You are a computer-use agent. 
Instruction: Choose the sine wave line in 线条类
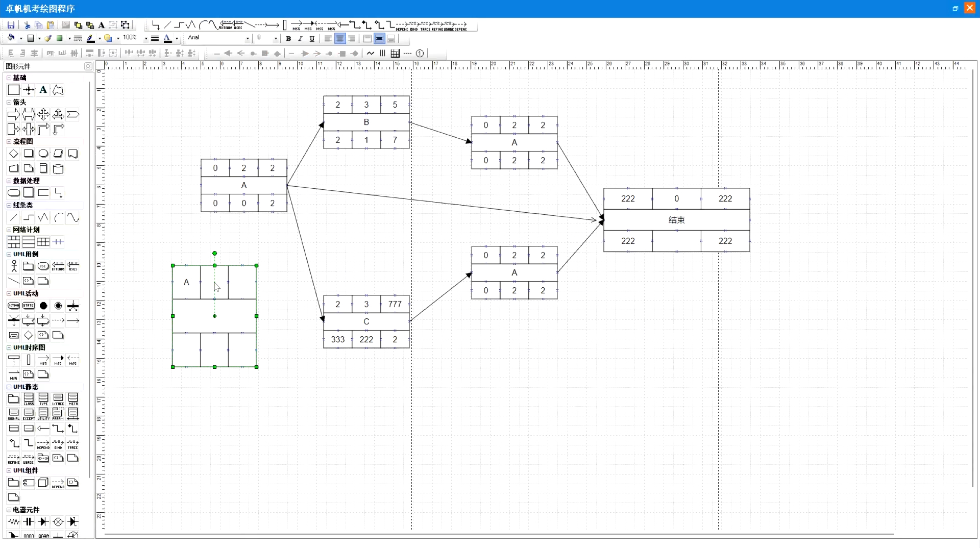tap(73, 218)
